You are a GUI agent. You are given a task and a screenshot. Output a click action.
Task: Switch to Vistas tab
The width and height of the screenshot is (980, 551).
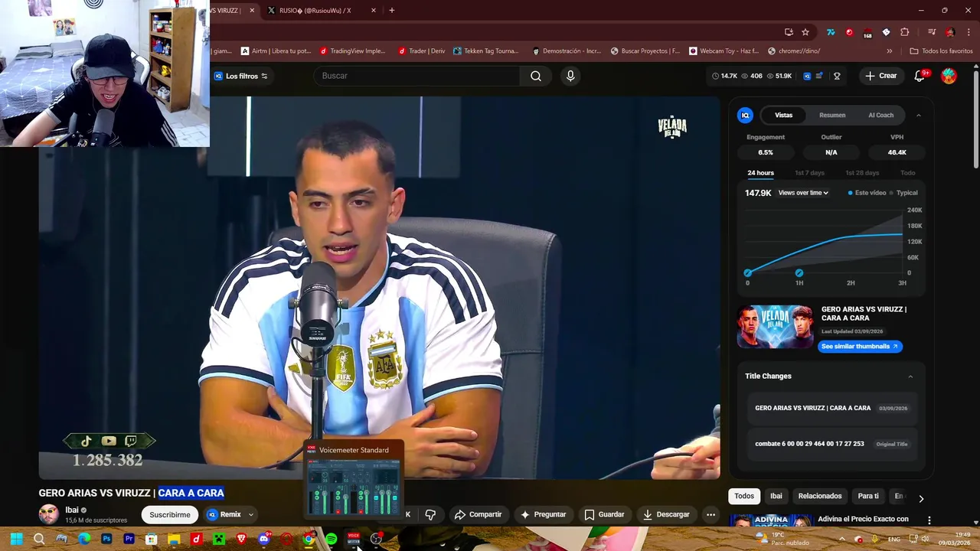(783, 115)
